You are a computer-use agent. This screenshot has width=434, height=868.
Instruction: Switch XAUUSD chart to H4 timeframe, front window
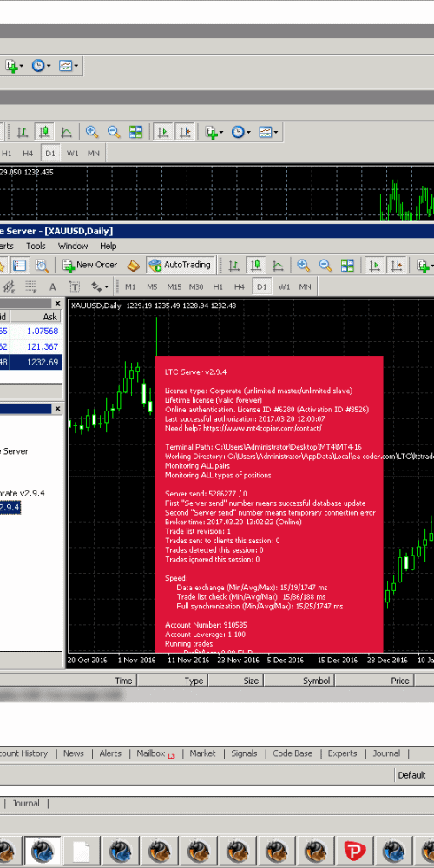click(x=240, y=286)
